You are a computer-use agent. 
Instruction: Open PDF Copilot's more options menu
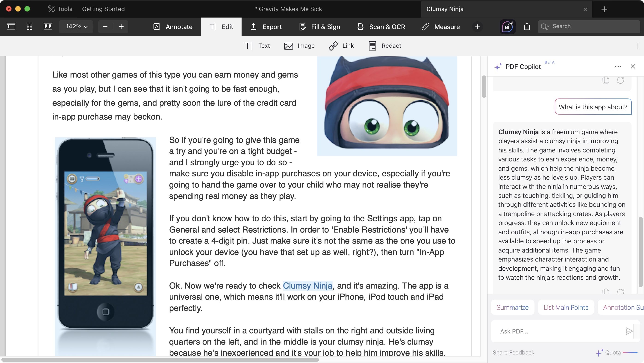(618, 66)
